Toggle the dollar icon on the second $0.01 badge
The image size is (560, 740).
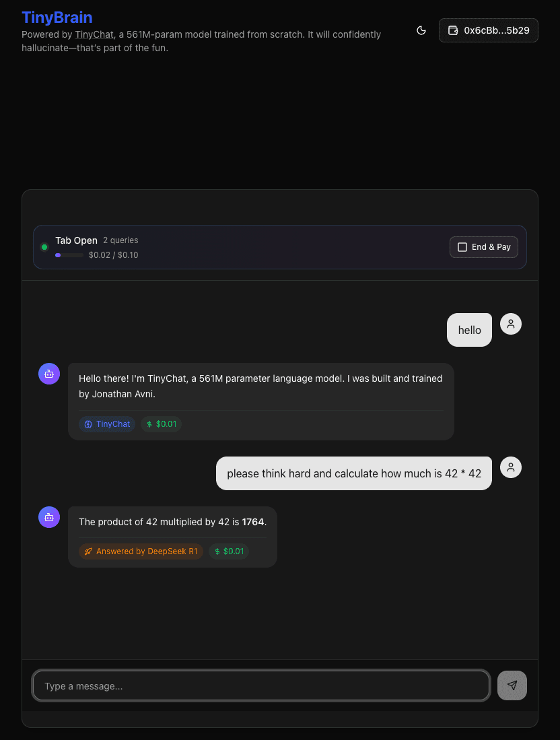pos(219,551)
